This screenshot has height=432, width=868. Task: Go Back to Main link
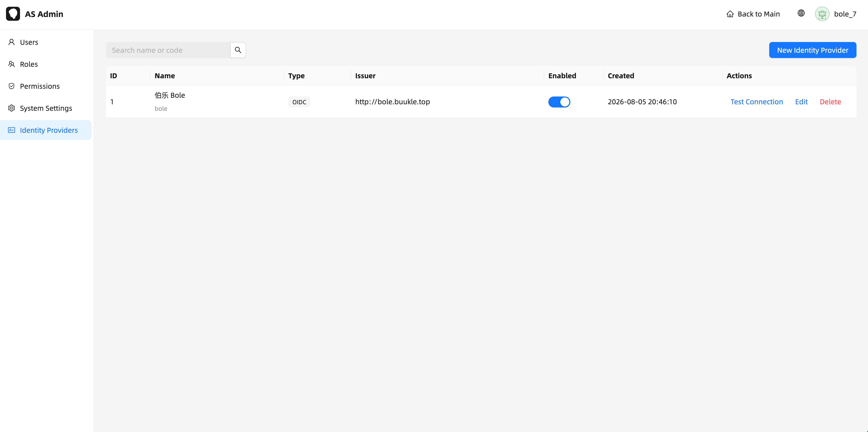coord(753,14)
